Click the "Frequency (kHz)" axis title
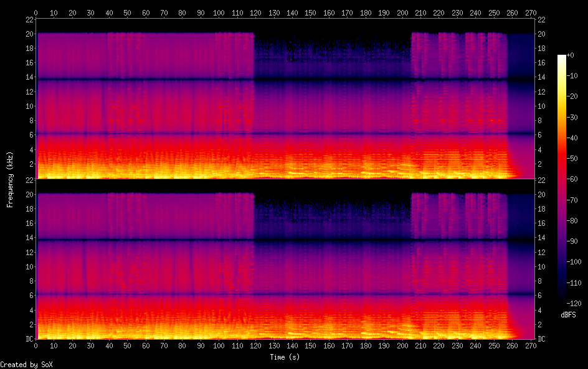Image resolution: width=588 pixels, height=369 pixels. 10,179
